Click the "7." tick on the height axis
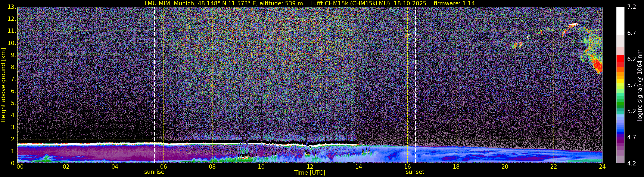 click(13, 79)
